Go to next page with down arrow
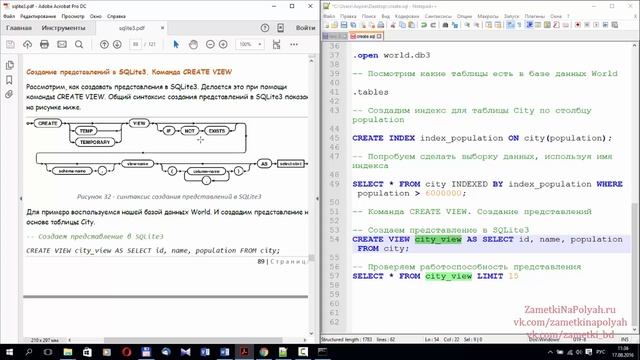Image resolution: width=640 pixels, height=360 pixels. (x=117, y=44)
